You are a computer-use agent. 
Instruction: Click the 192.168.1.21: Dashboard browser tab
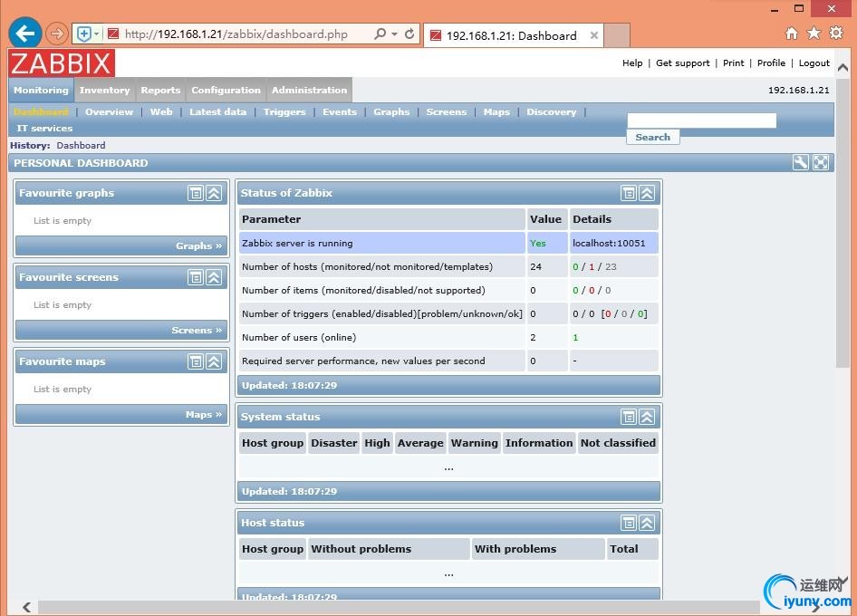(x=512, y=35)
